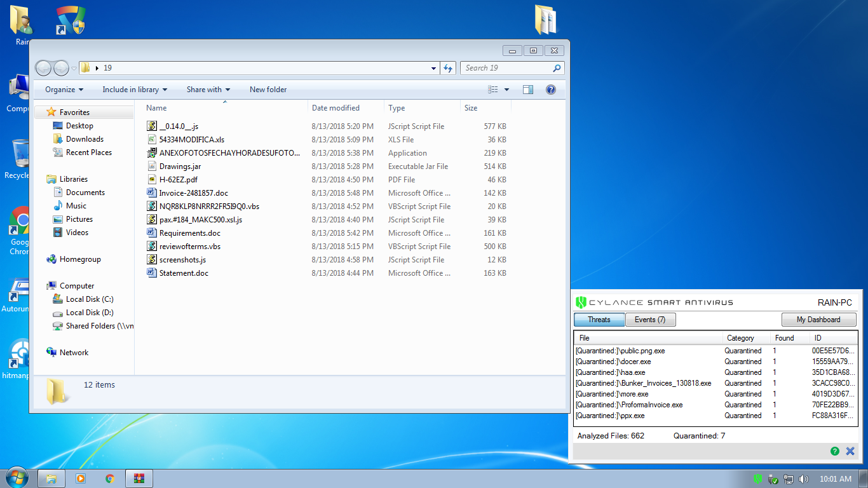Viewport: 868px width, 488px height.
Task: Click the Explorer back arrow button
Action: (43, 68)
